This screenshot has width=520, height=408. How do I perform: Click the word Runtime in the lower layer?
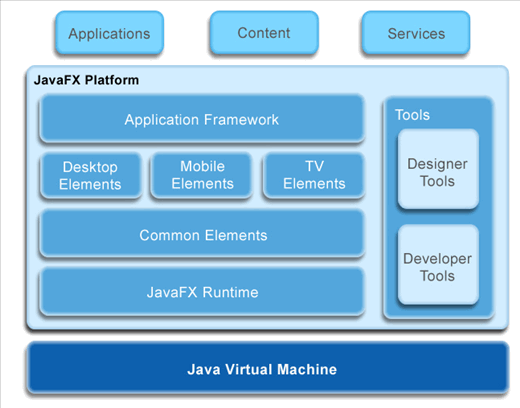tap(230, 292)
